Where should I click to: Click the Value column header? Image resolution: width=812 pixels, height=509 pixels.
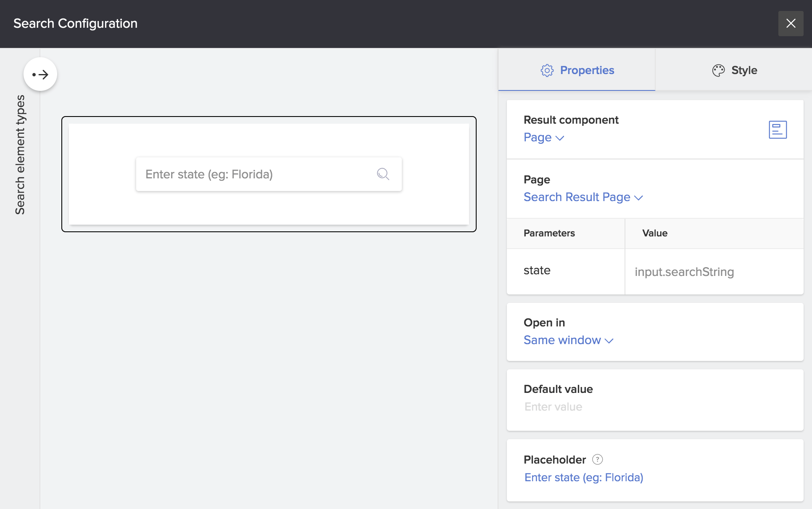point(654,233)
